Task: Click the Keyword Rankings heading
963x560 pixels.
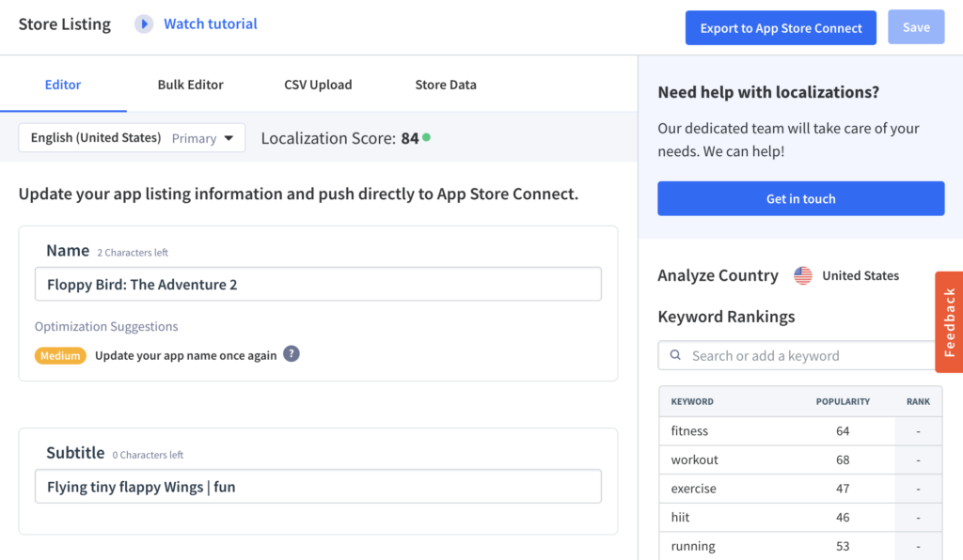Action: point(726,317)
